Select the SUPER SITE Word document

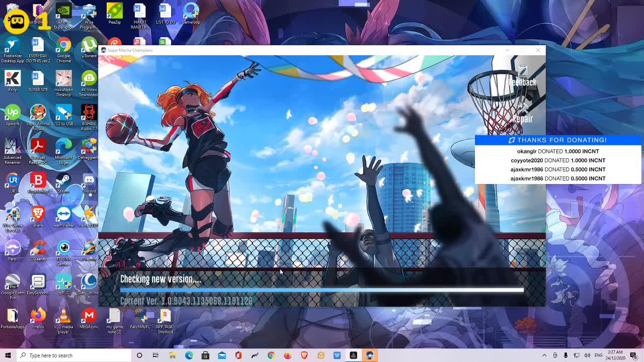pos(38,81)
